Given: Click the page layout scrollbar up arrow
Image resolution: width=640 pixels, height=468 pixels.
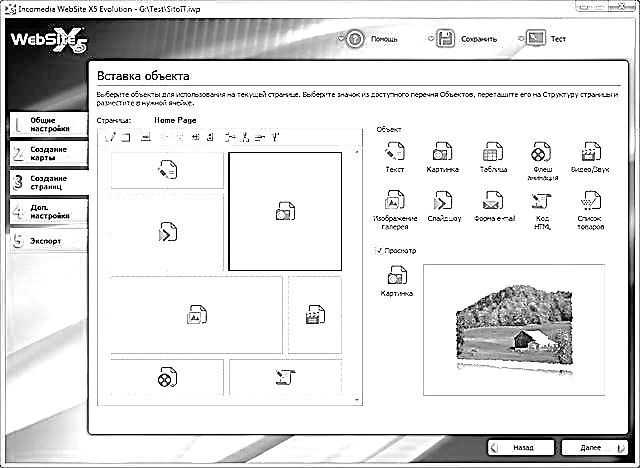Looking at the screenshot, I should [357, 152].
